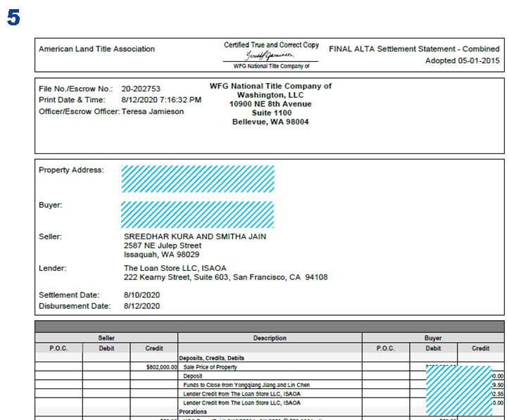Image resolution: width=509 pixels, height=420 pixels.
Task: Click the WFG National Title Company heading
Action: pos(270,87)
